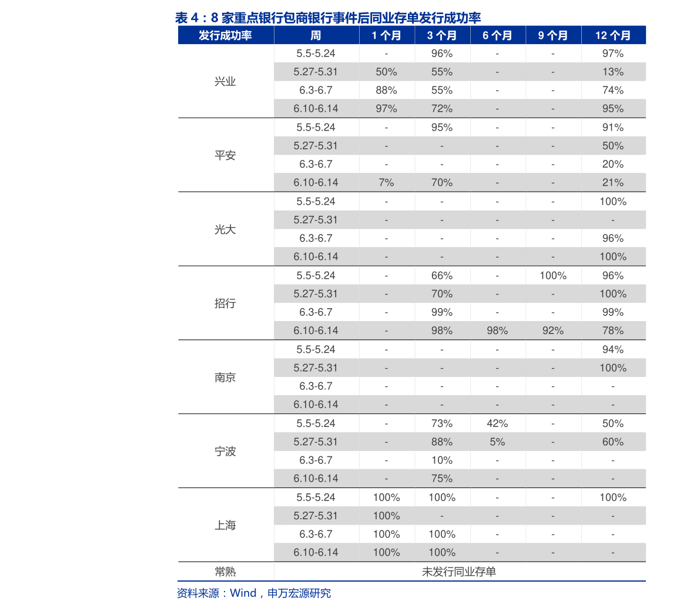Click the "未发行同业存单" text in 常熟 row
700x611 pixels.
coord(459,572)
